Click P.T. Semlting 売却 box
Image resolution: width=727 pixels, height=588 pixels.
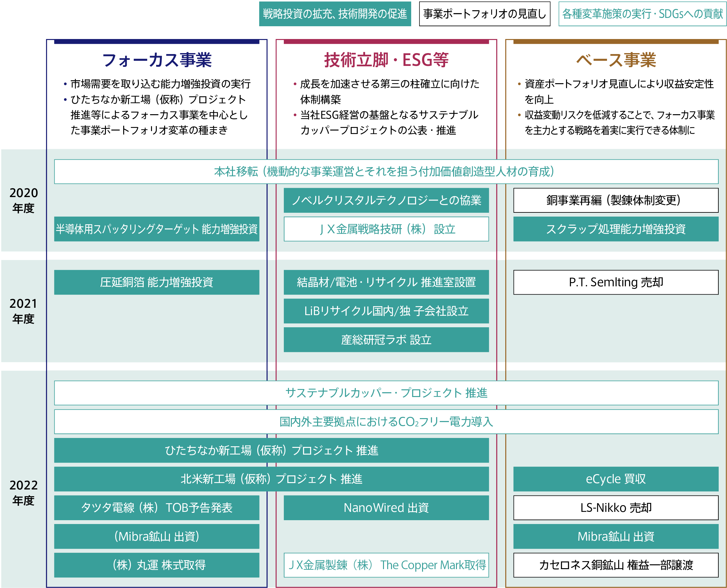pyautogui.click(x=616, y=282)
